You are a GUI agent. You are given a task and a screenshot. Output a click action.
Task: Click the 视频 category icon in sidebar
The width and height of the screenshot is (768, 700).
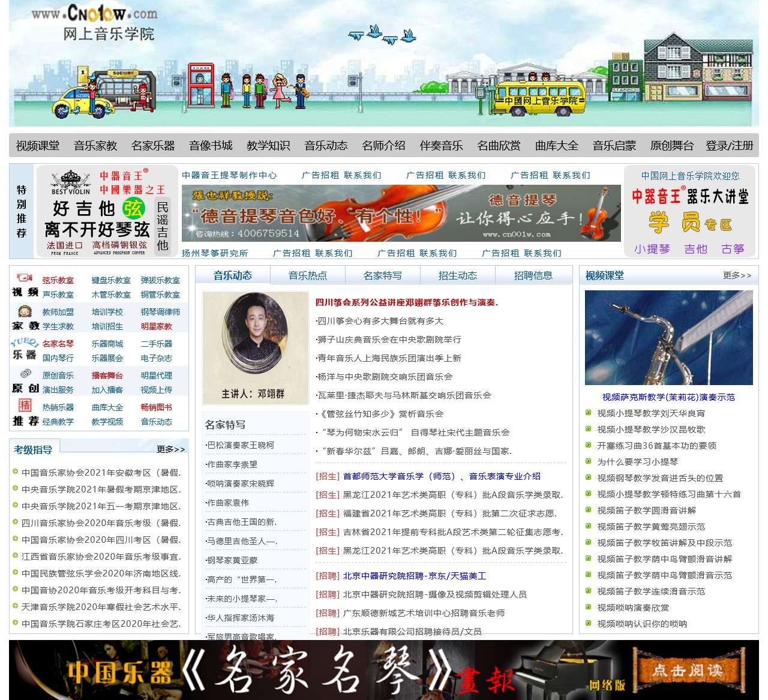click(x=25, y=278)
